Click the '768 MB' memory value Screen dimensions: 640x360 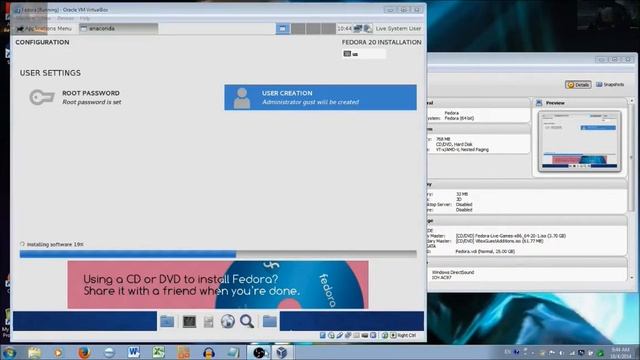coord(443,139)
